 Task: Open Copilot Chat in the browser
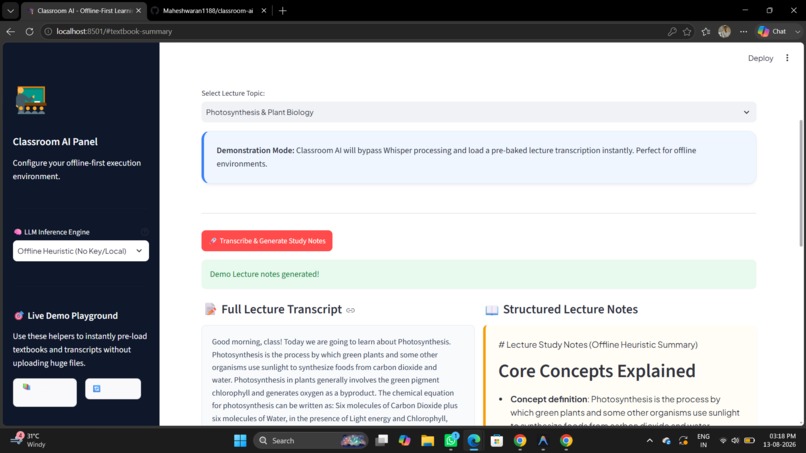772,31
